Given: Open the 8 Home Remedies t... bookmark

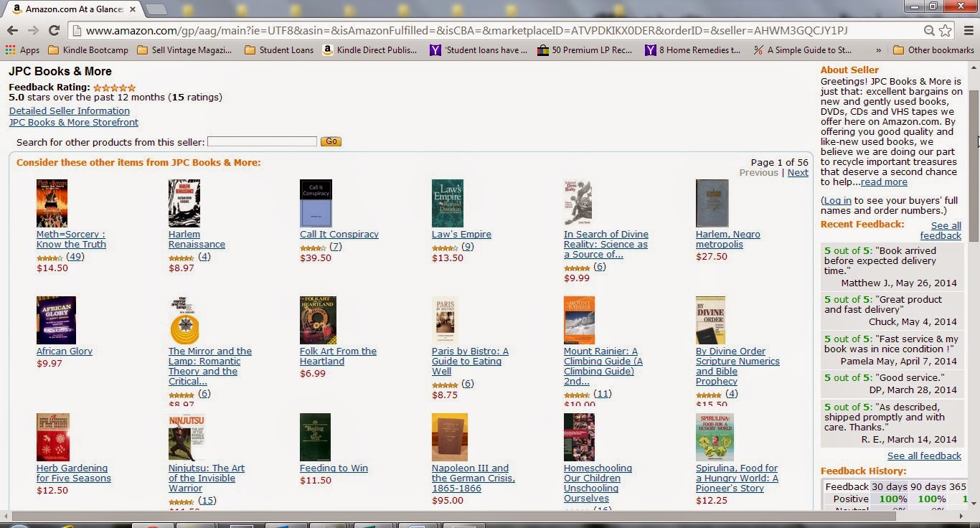Looking at the screenshot, I should (x=693, y=50).
